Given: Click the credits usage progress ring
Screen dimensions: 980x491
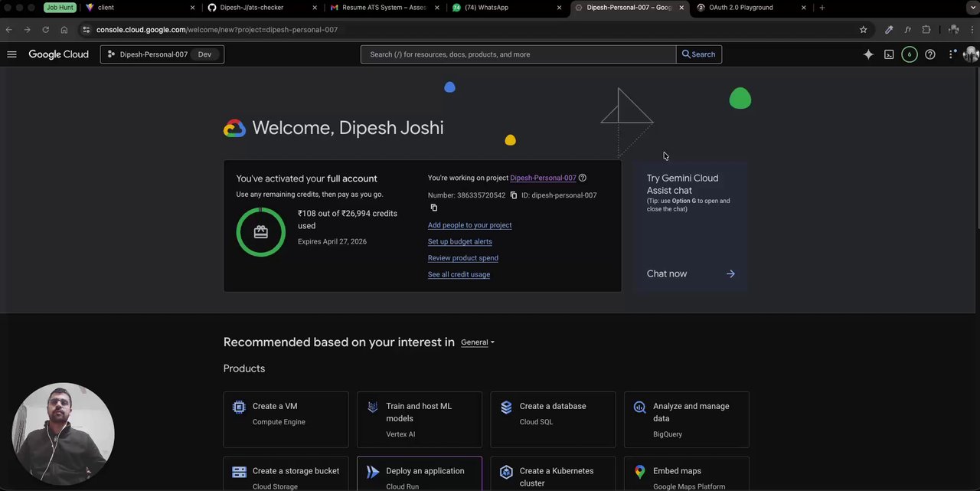Looking at the screenshot, I should tap(261, 231).
